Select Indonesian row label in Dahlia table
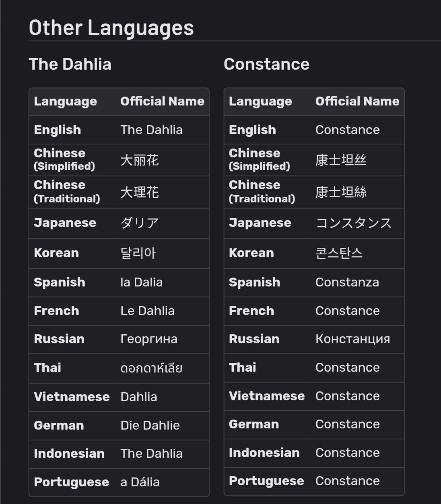The image size is (441, 504). [69, 454]
